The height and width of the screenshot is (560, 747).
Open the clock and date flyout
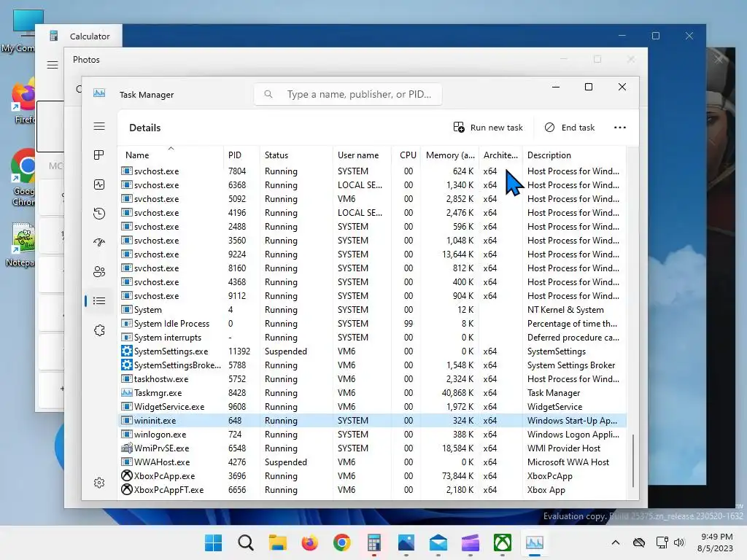(x=716, y=542)
